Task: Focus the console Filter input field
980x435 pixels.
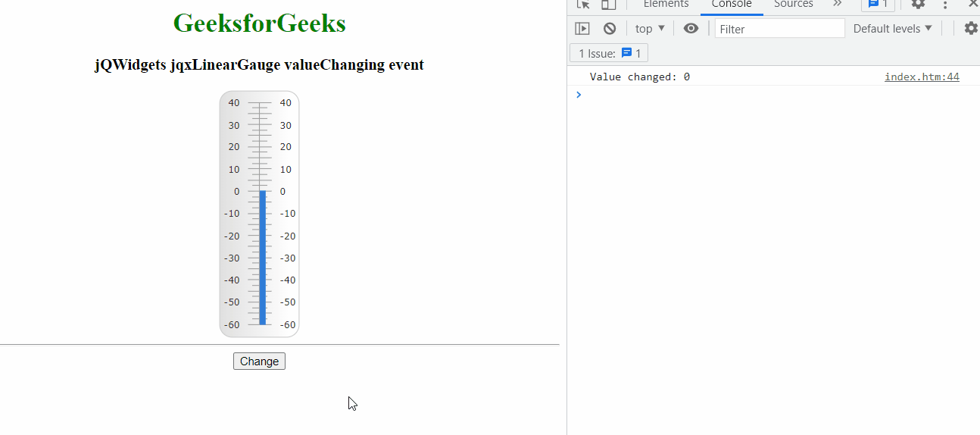Action: (779, 29)
